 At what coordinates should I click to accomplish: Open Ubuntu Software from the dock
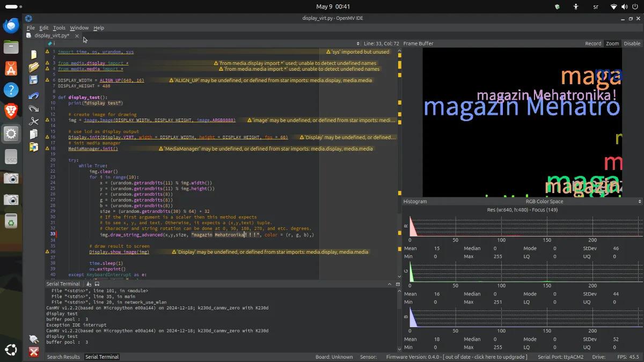click(x=11, y=68)
